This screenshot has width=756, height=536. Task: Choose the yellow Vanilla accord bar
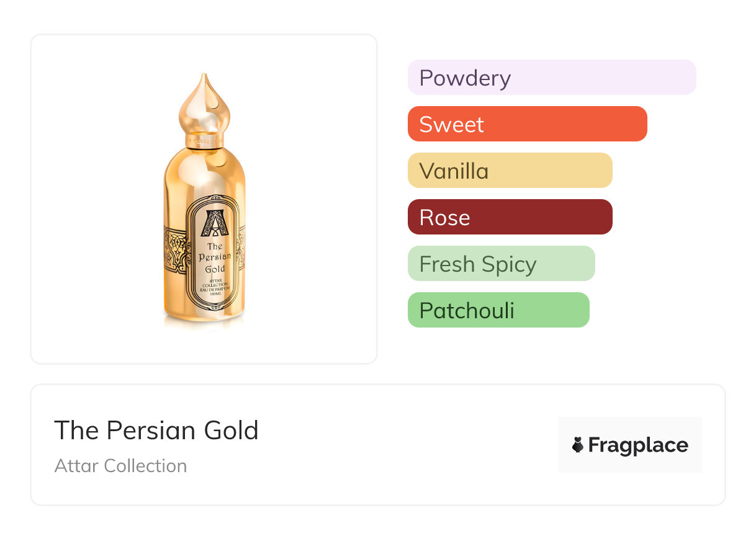click(x=510, y=171)
